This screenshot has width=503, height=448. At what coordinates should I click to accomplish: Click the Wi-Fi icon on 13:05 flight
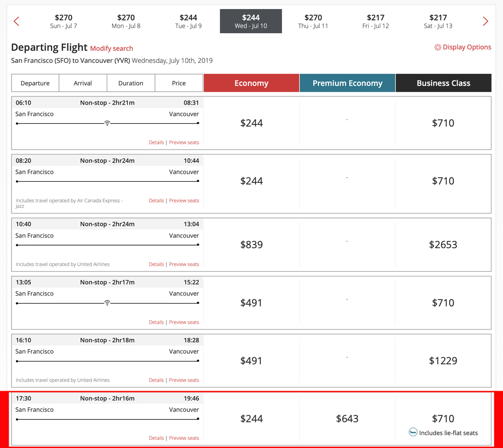click(107, 303)
